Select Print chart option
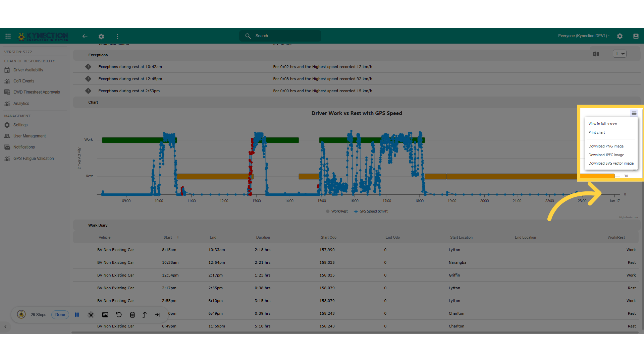 pos(597,133)
